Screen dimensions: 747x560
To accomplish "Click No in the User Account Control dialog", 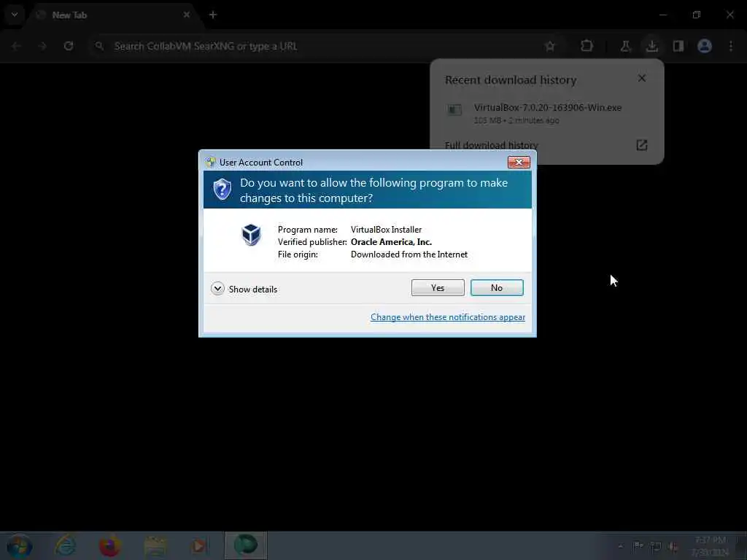I will click(x=496, y=287).
